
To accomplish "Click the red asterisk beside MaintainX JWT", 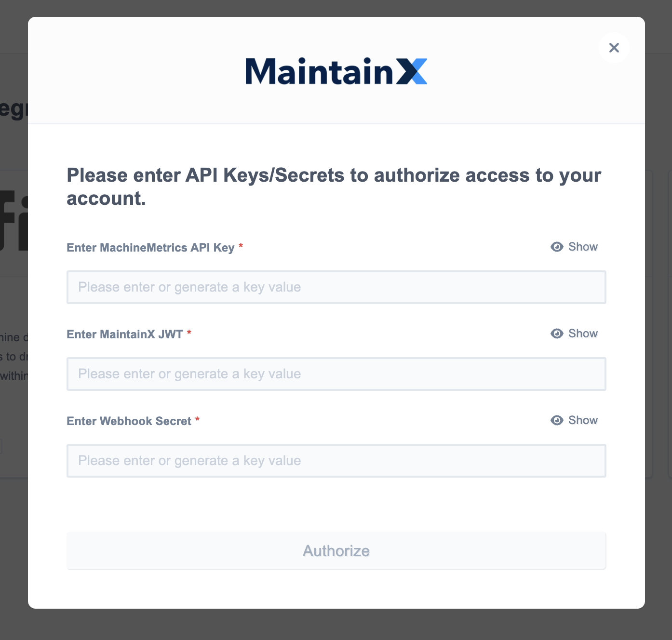I will coord(188,333).
